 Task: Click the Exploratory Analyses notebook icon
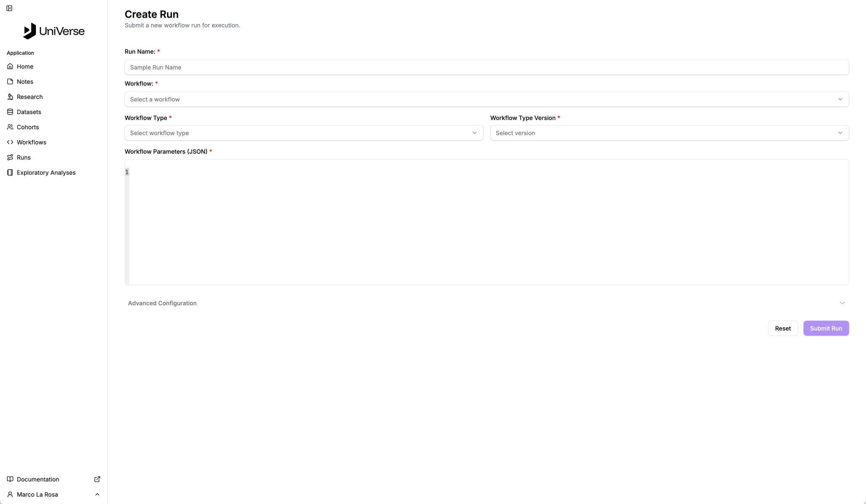point(10,173)
